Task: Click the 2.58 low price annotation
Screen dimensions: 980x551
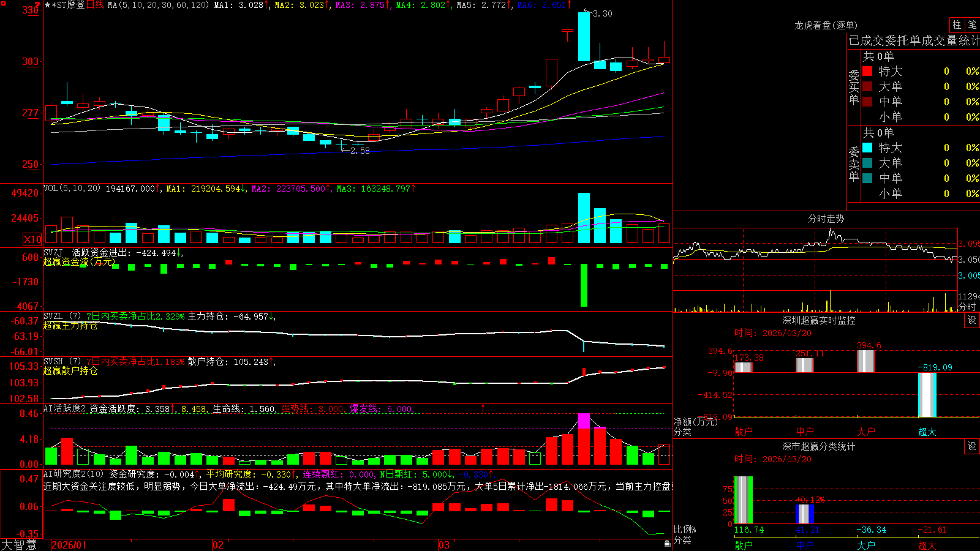Action: [x=360, y=151]
